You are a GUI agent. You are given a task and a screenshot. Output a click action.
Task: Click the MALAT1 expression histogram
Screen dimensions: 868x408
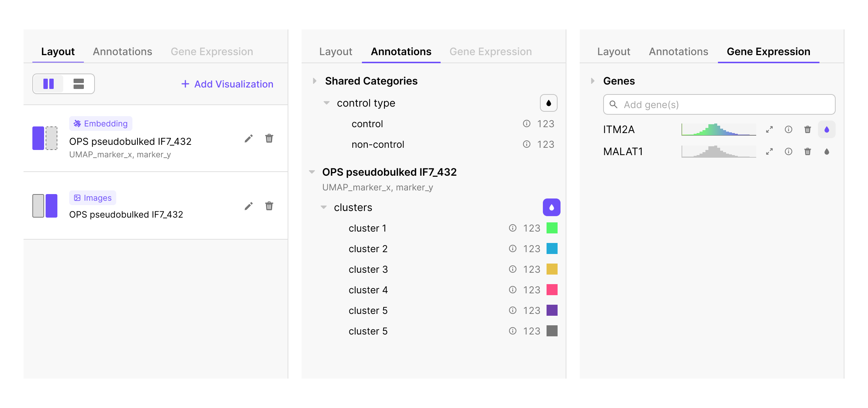pos(719,151)
